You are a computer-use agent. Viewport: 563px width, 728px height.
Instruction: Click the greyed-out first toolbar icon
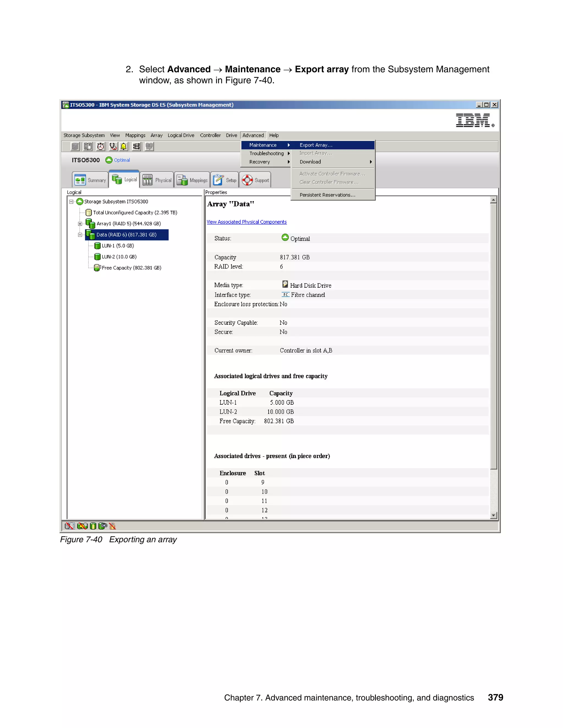(75, 146)
